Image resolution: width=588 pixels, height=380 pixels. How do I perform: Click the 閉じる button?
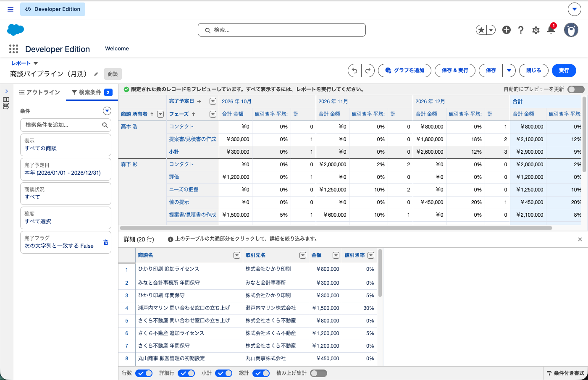click(534, 71)
